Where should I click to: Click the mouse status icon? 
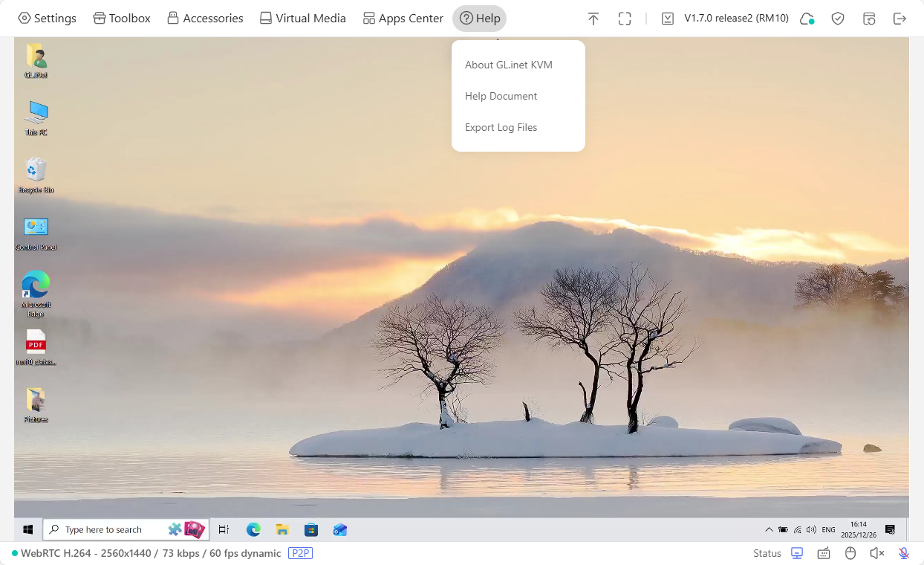click(850, 553)
